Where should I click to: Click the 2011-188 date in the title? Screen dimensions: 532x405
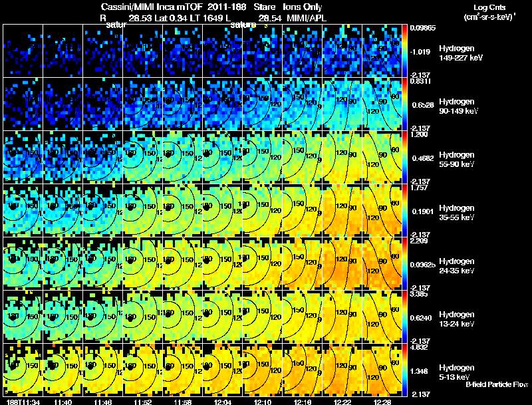click(226, 7)
